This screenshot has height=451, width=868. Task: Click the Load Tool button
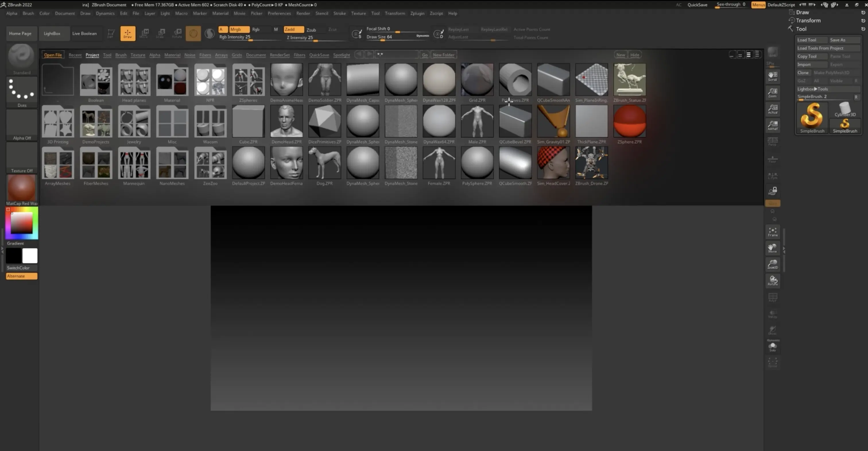[x=810, y=40]
